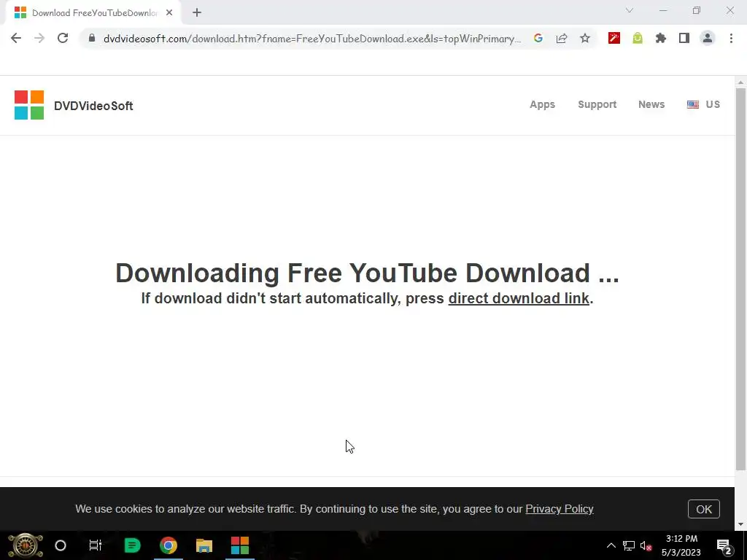Close the Download FreeYouTubeDownload tab
This screenshot has height=560, width=747.
169,13
